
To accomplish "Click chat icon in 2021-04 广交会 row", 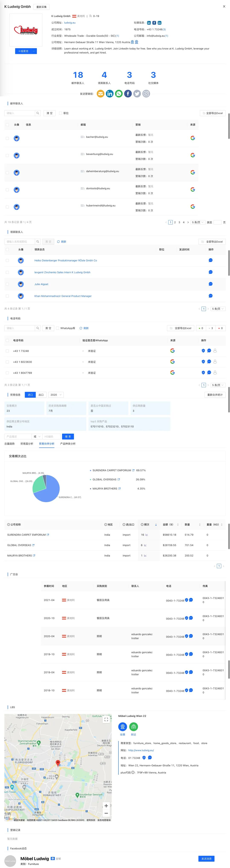I will point(191,600).
